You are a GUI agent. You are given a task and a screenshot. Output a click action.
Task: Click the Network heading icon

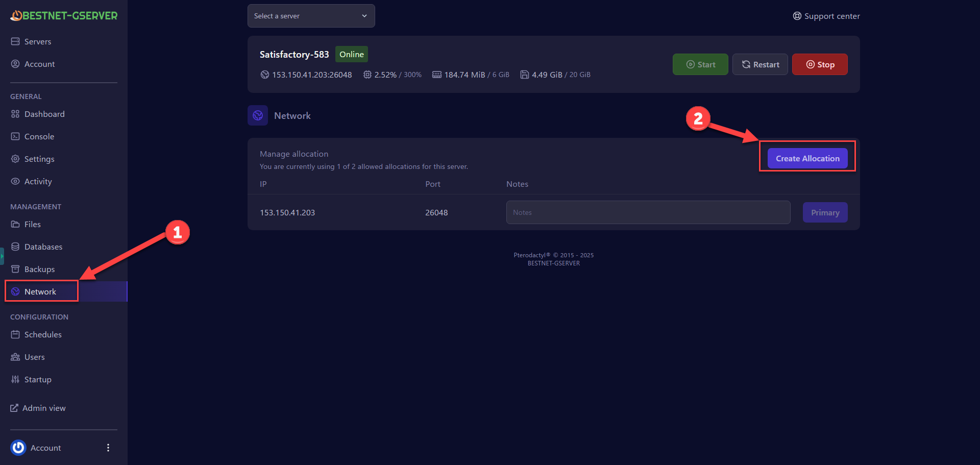coord(258,115)
